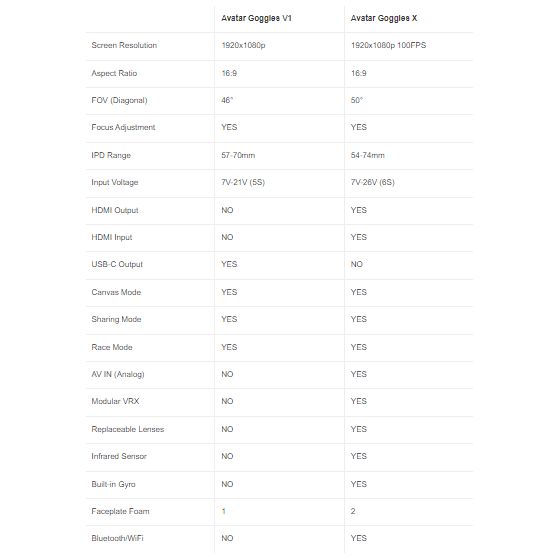Select the Bluetooth/WiFi row label
The height and width of the screenshot is (559, 559).
point(117,538)
